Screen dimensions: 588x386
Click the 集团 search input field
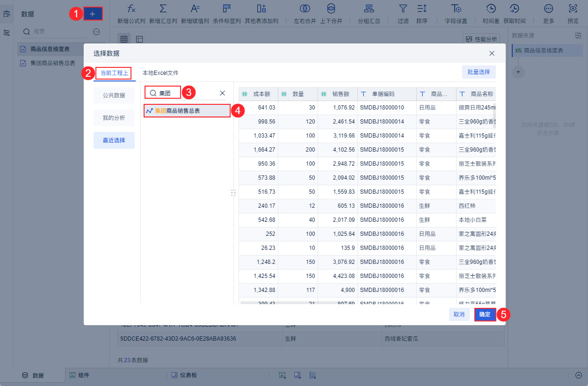click(168, 93)
